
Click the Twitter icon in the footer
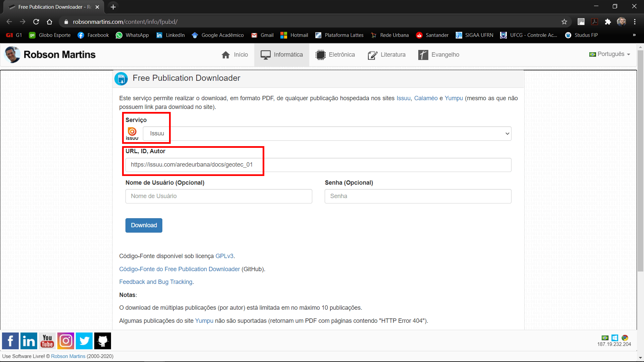point(84,341)
